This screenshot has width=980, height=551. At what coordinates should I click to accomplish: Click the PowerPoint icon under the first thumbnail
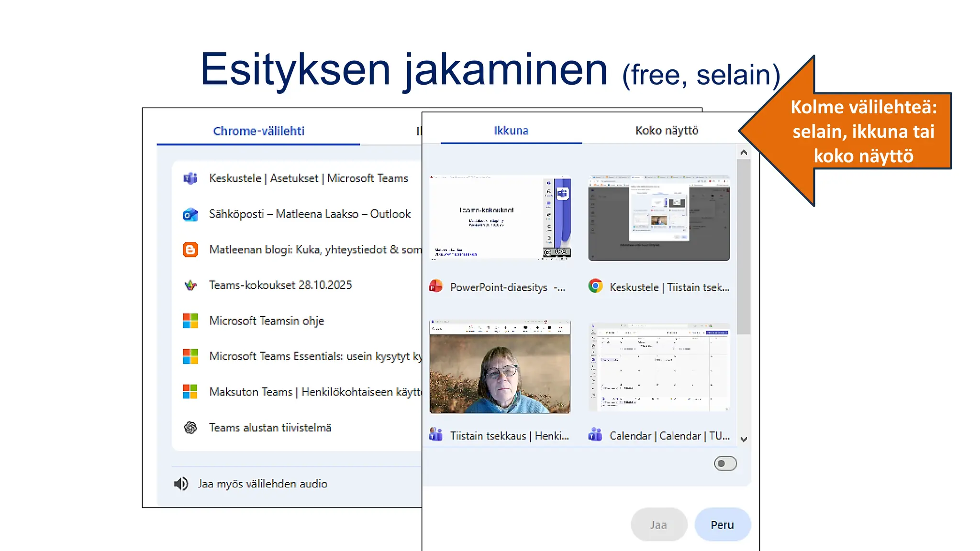pyautogui.click(x=436, y=287)
